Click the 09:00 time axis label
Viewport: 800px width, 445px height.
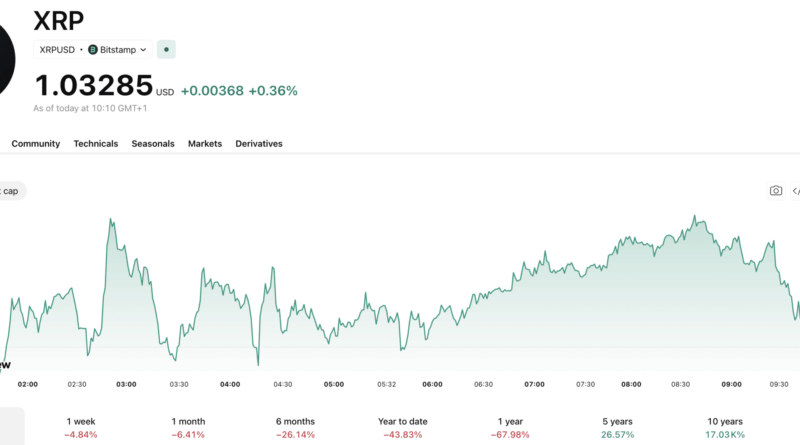click(731, 384)
